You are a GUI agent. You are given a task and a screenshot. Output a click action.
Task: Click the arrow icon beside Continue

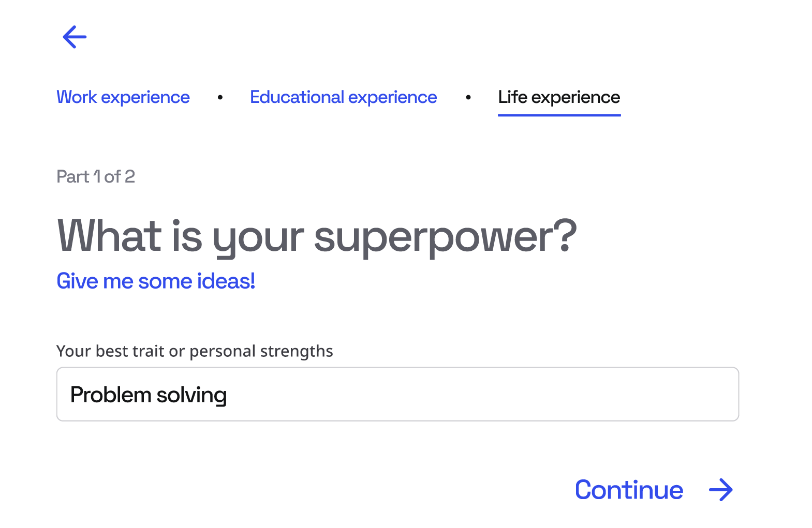720,490
